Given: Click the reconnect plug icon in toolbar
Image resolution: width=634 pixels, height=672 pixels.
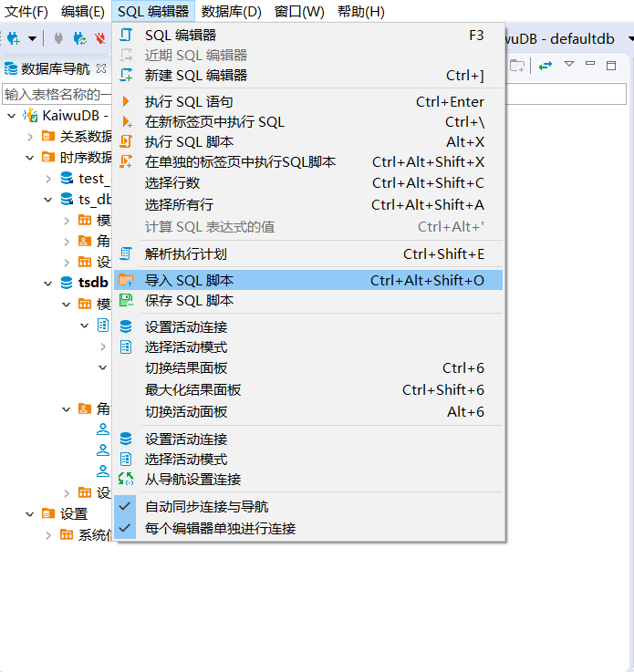Looking at the screenshot, I should point(80,38).
